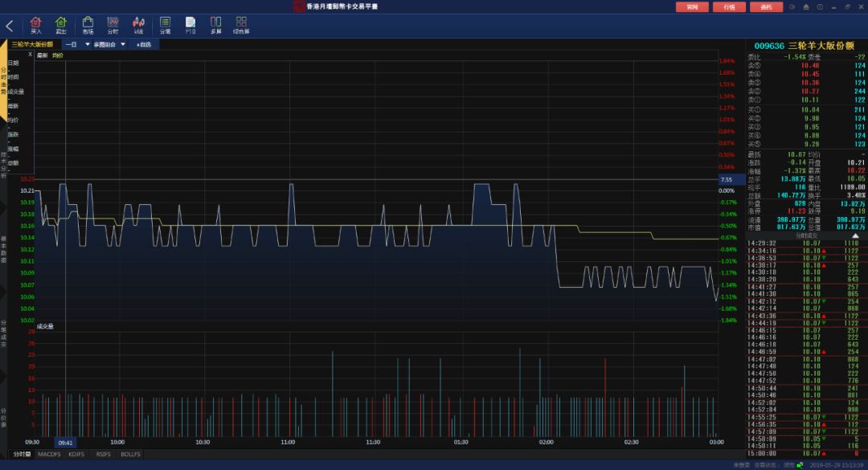Click the 基本资料 side tab on left edge
Viewport: 868px width, 470px height.
click(3, 249)
